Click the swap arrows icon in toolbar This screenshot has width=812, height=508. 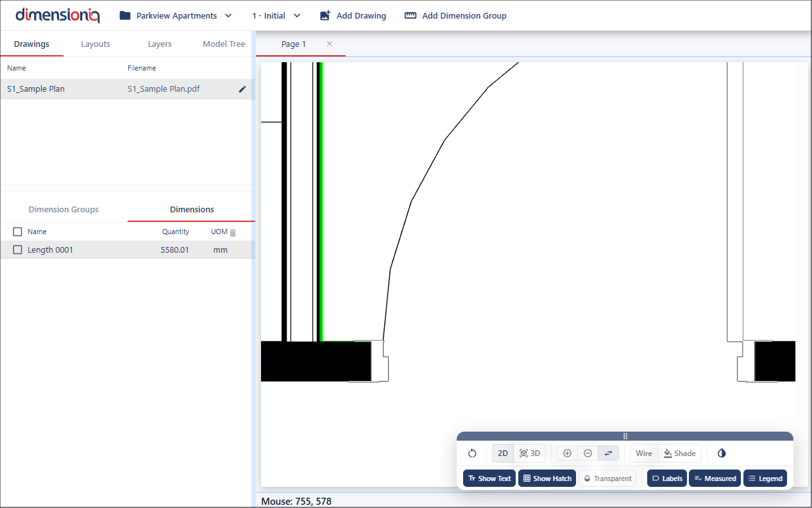609,453
